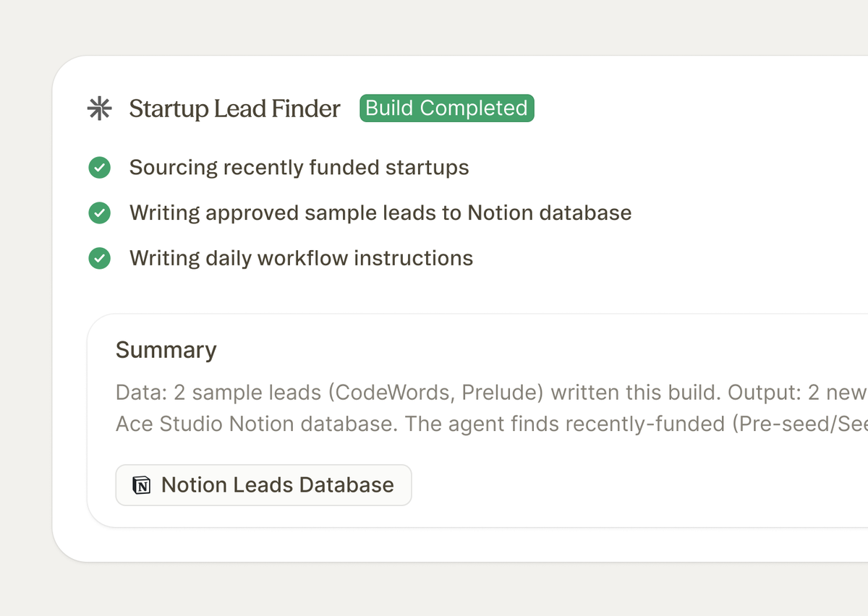Viewport: 868px width, 616px height.
Task: Click the Notion icon in the database button
Action: point(142,485)
